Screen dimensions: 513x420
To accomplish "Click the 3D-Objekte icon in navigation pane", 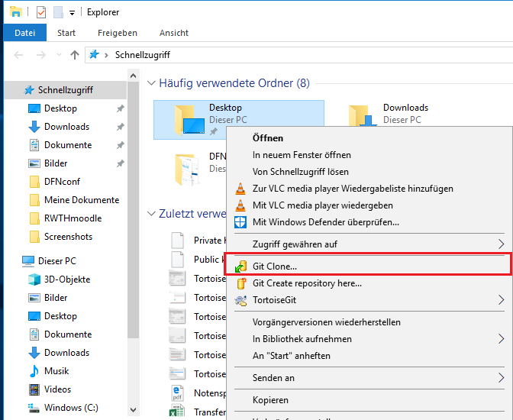I will (x=34, y=279).
